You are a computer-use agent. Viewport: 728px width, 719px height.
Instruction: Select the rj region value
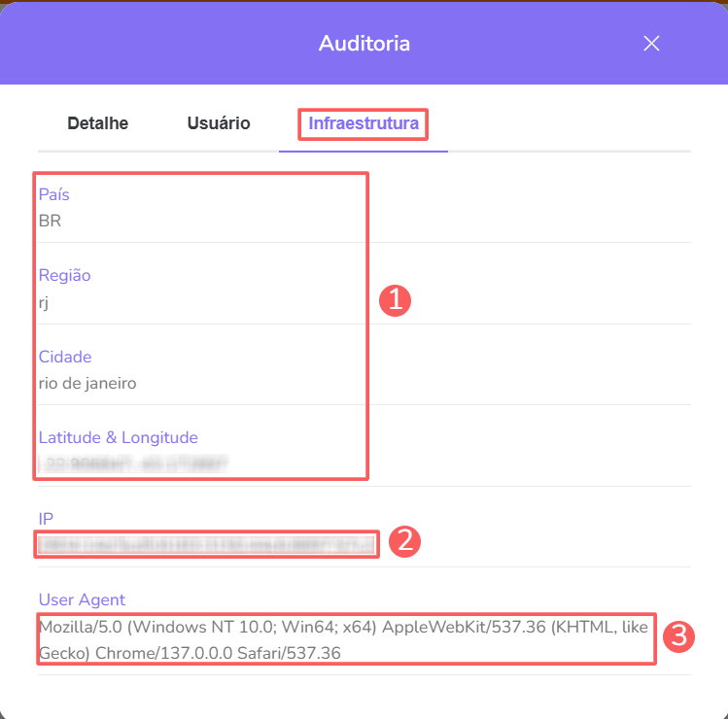(x=44, y=302)
